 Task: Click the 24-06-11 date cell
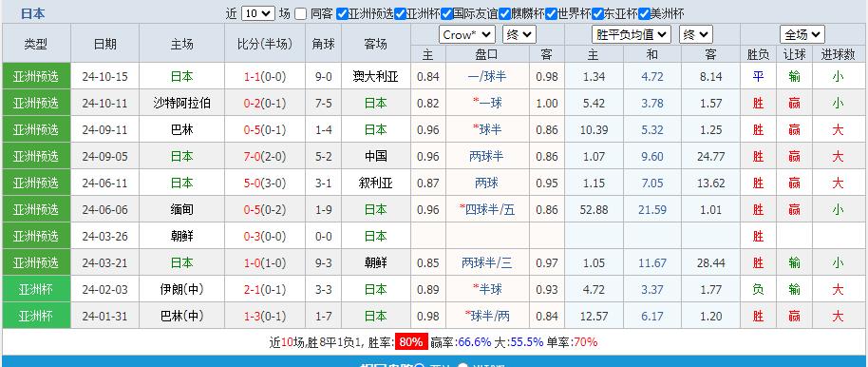(105, 183)
